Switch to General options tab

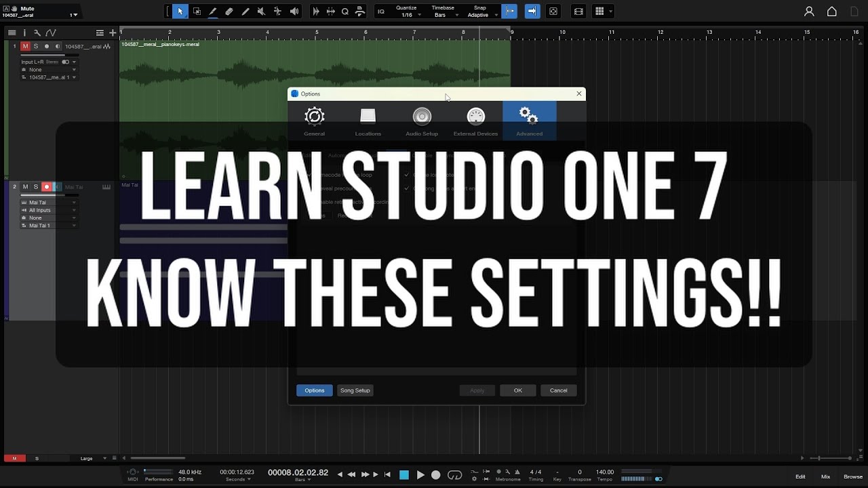[x=314, y=121]
